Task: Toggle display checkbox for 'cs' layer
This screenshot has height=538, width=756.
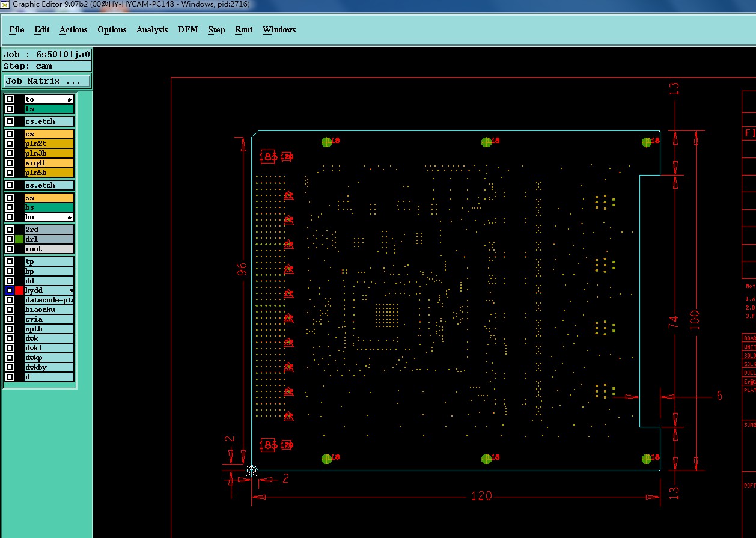Action: click(10, 134)
